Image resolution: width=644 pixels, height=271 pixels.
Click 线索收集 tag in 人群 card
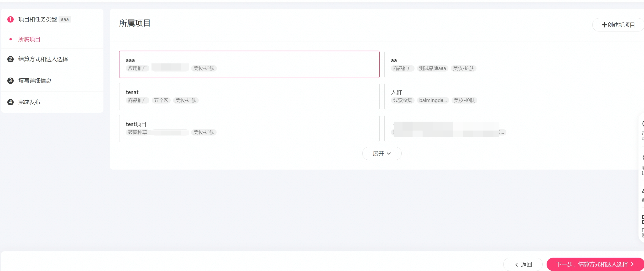(x=402, y=100)
